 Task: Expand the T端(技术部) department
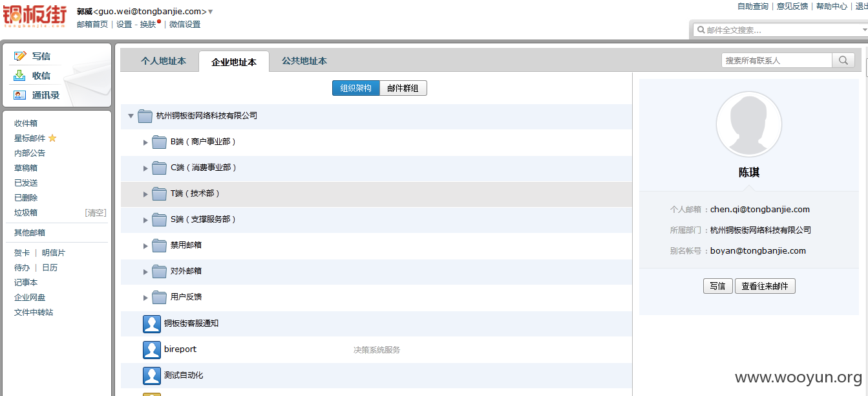(145, 194)
